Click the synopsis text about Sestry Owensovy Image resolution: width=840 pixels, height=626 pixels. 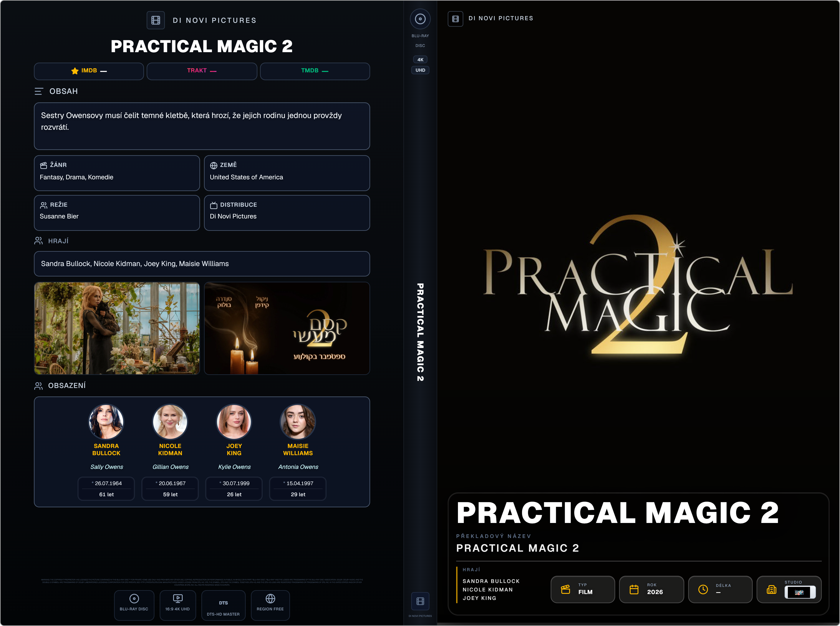click(191, 121)
